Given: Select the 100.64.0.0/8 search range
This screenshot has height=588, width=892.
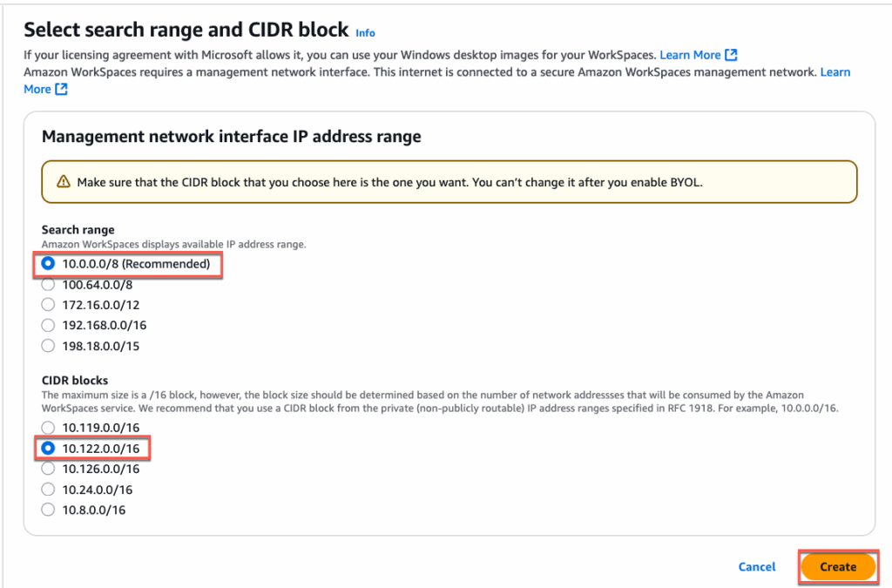Looking at the screenshot, I should (x=49, y=284).
